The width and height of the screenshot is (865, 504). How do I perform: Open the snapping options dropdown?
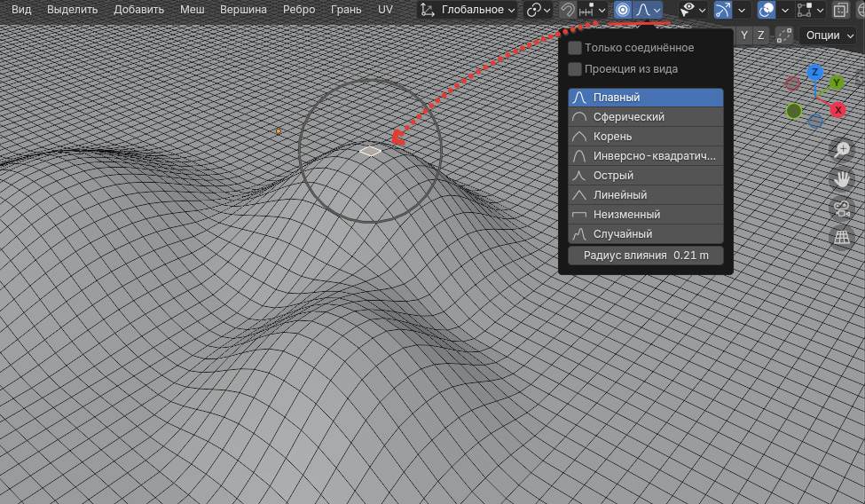click(593, 10)
